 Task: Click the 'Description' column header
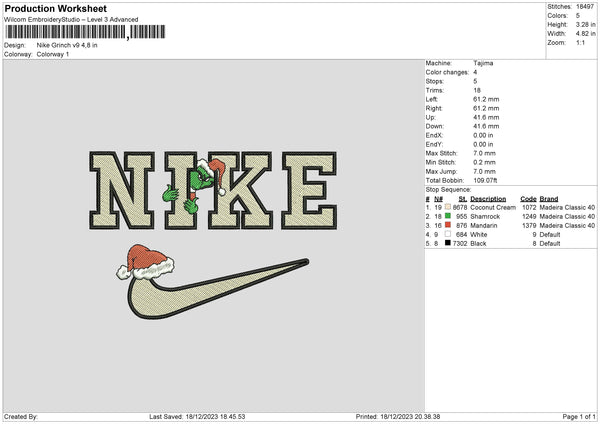pos(488,199)
